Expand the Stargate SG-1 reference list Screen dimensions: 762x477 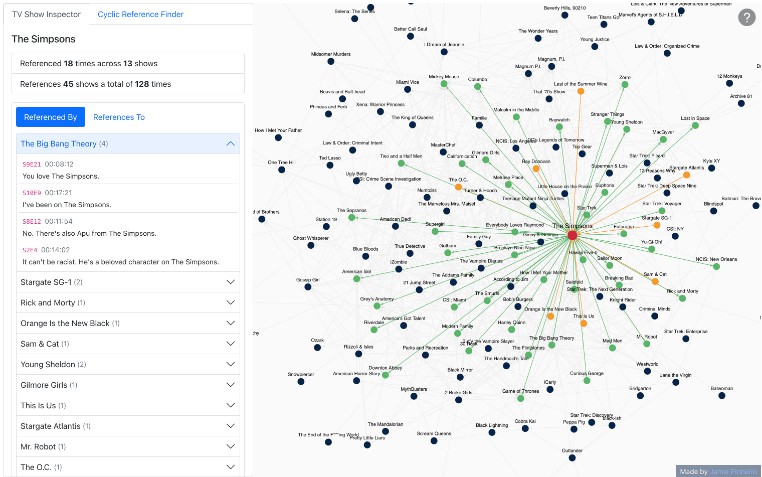[x=232, y=282]
